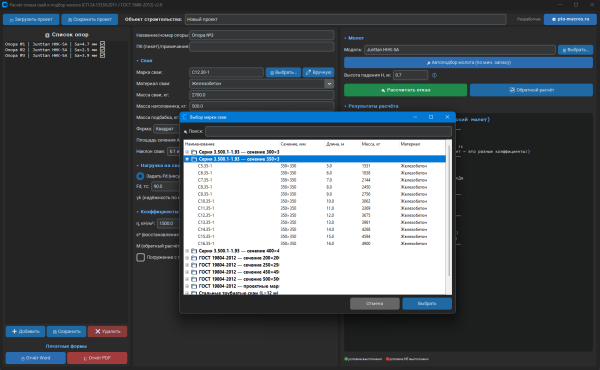Click the magnifier icon next to Поиск
600x370 pixels.
pyautogui.click(x=185, y=132)
